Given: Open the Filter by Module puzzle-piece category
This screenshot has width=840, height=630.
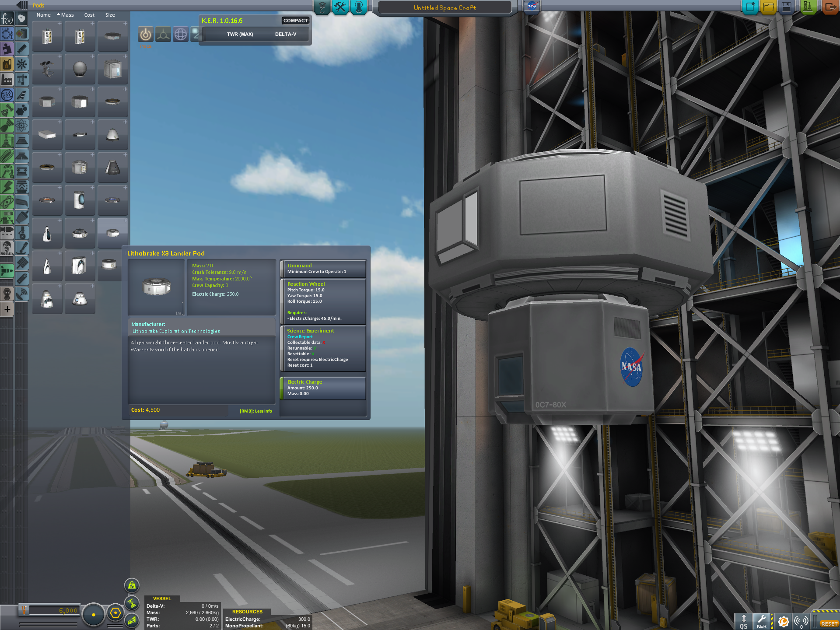Looking at the screenshot, I should (x=7, y=49).
